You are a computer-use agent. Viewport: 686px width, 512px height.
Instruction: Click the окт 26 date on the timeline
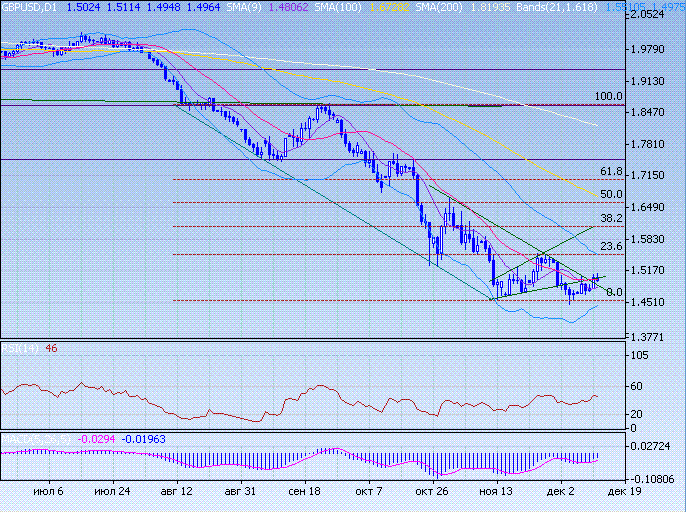[x=432, y=492]
